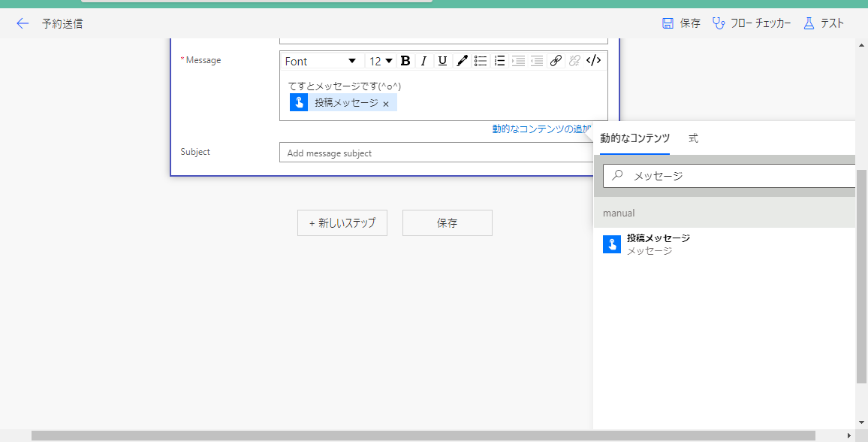
Task: Toggle underline formatting
Action: (443, 61)
